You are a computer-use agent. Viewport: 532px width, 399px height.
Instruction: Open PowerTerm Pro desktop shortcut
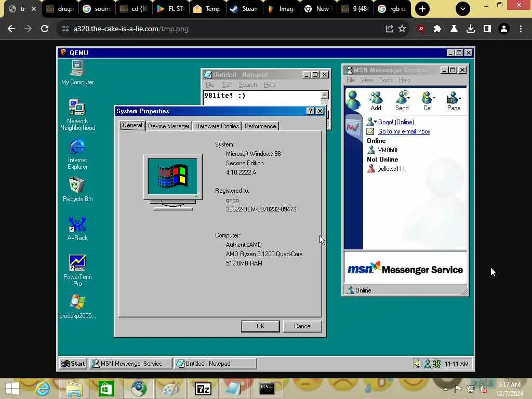click(77, 270)
